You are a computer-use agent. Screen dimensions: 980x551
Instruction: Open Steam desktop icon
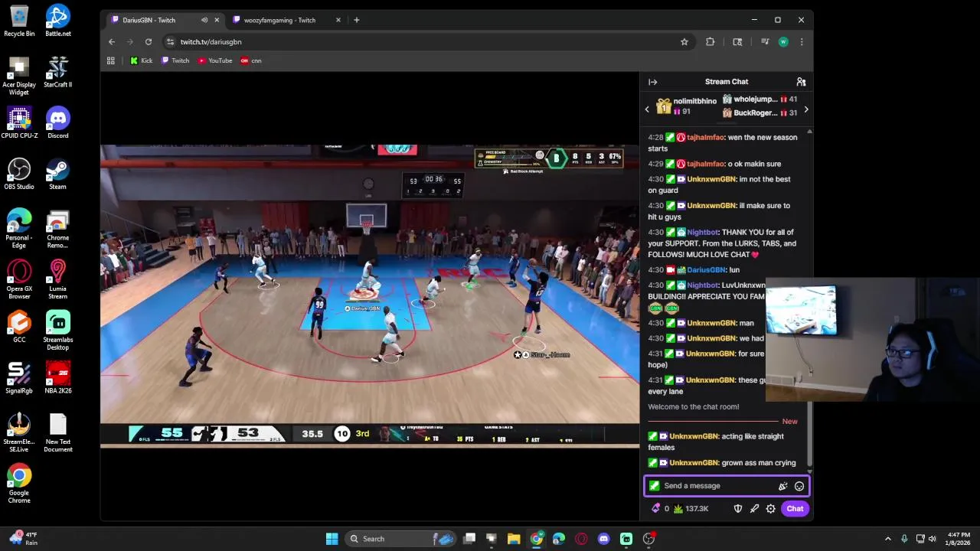(x=57, y=174)
